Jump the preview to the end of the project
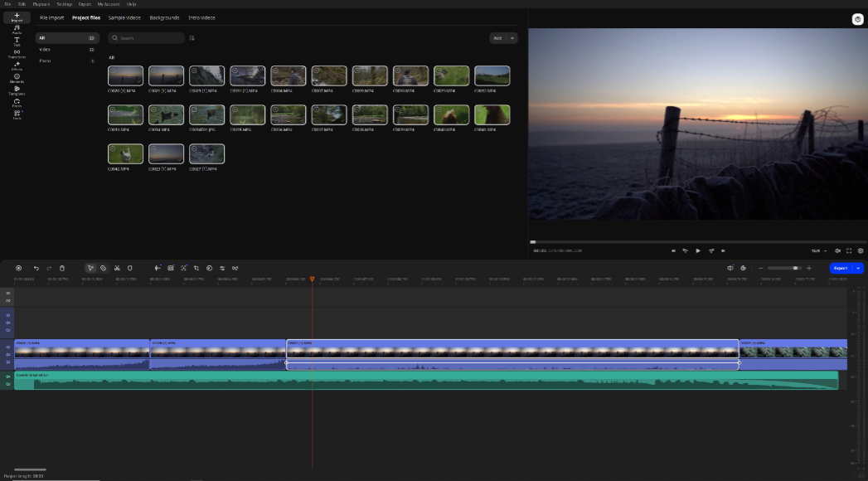The height and width of the screenshot is (481, 868). click(723, 250)
